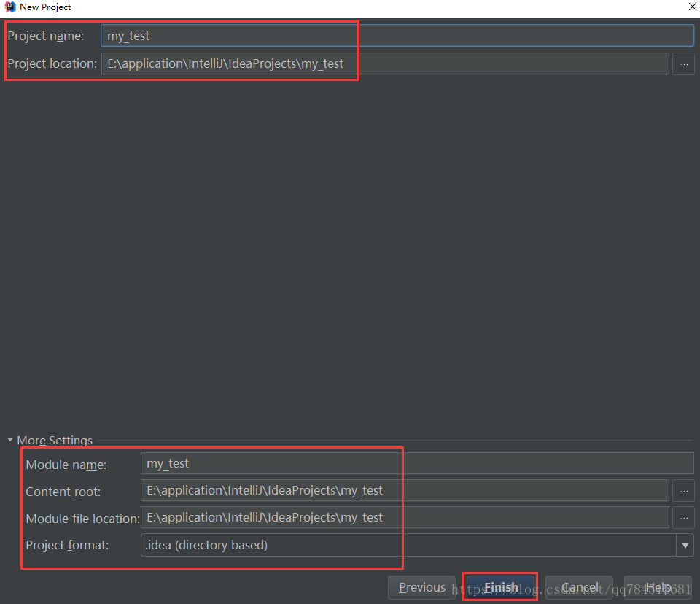The height and width of the screenshot is (604, 700).
Task: Click the Module name input field
Action: tap(417, 463)
